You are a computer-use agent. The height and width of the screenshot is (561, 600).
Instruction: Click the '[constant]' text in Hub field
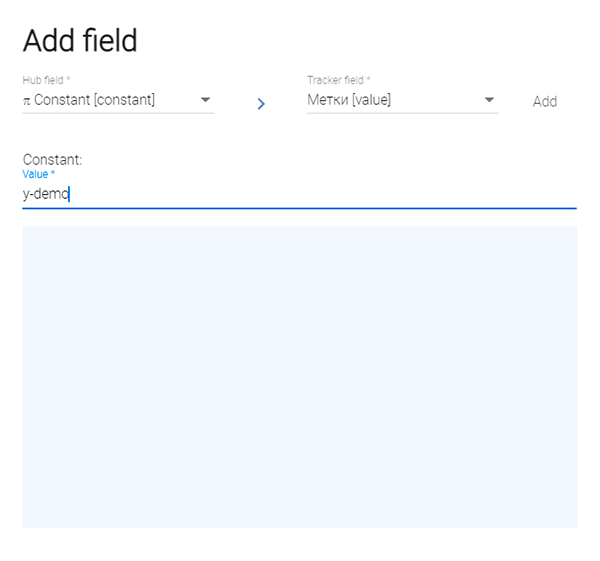[x=124, y=100]
